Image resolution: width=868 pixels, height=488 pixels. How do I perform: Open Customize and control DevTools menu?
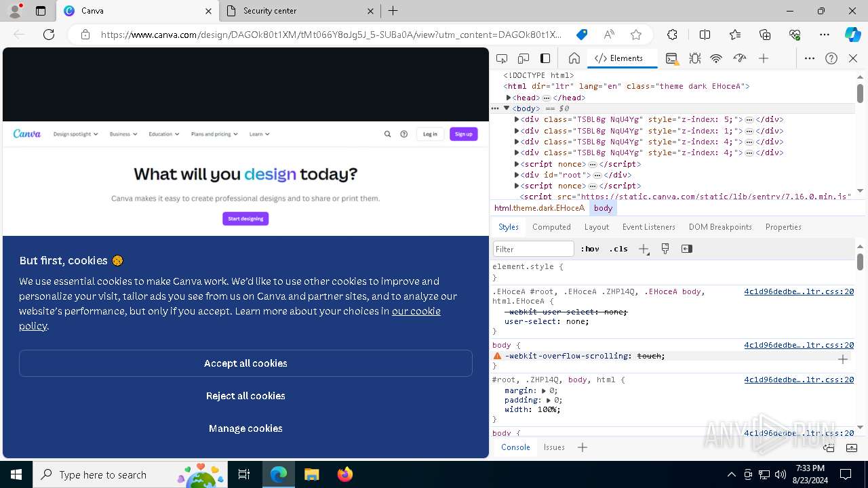tap(810, 58)
